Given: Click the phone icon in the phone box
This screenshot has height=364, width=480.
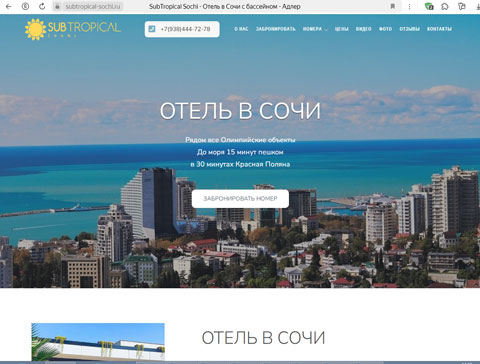Looking at the screenshot, I should tap(152, 29).
